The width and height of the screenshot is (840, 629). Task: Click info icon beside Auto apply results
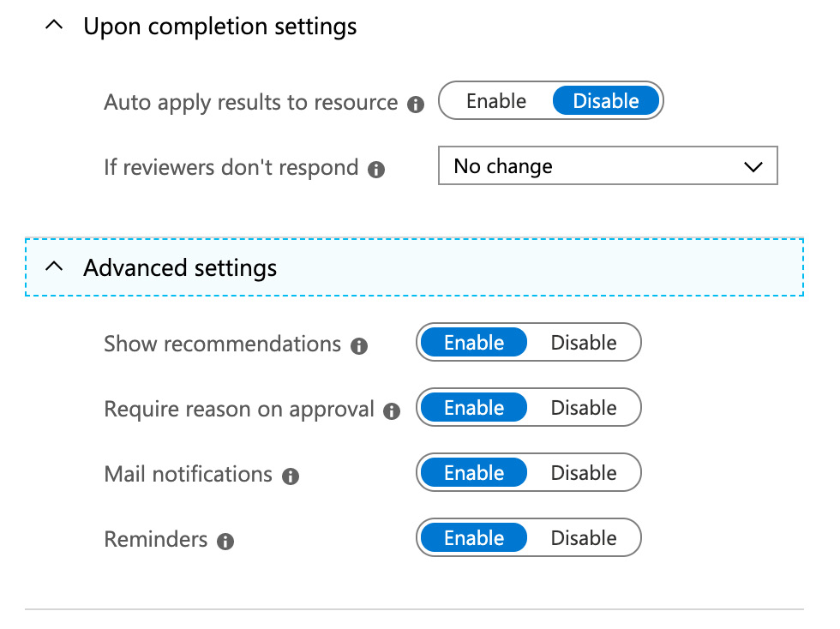point(416,105)
